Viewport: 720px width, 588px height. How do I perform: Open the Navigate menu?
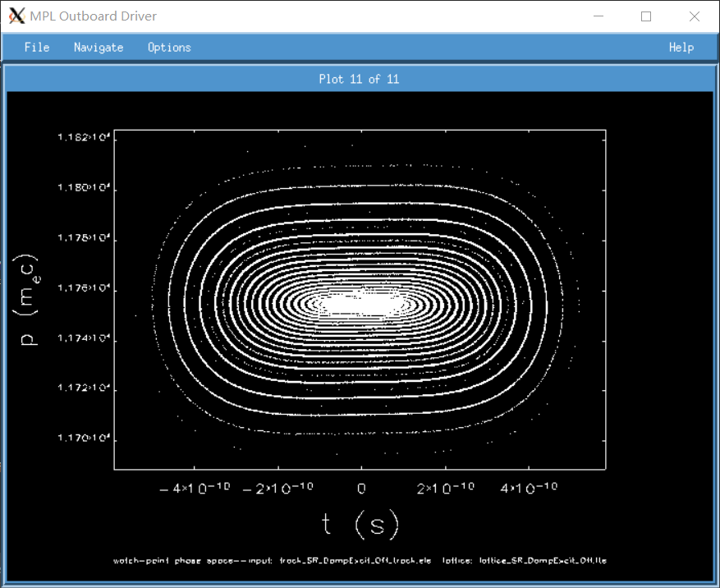click(99, 48)
